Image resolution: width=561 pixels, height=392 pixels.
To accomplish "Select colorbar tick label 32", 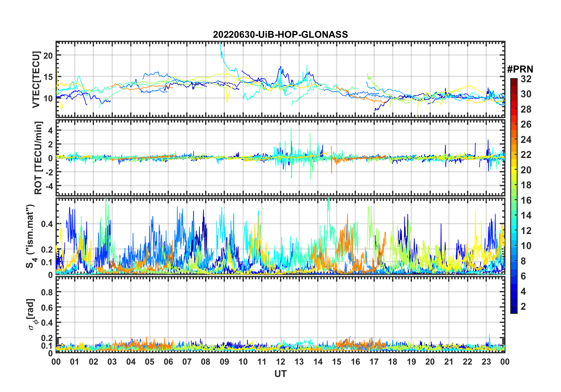I will point(526,79).
